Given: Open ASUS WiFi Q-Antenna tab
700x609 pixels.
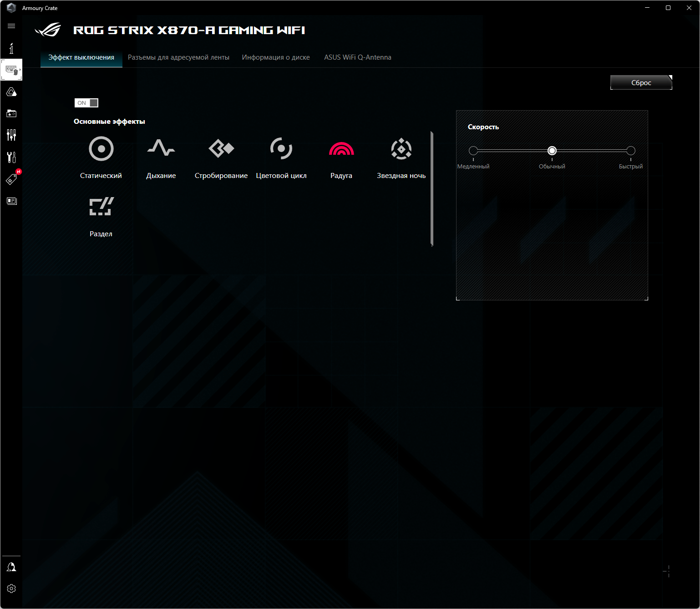Looking at the screenshot, I should pos(358,57).
